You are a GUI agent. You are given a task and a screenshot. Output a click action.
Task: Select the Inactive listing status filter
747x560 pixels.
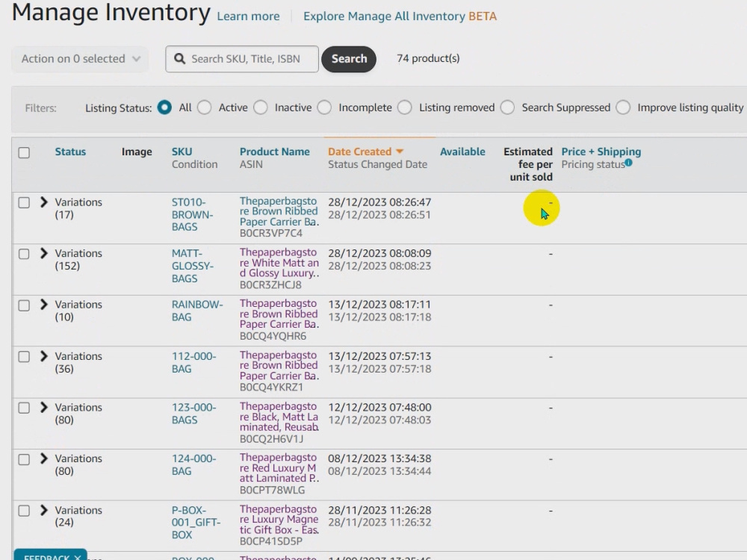261,108
